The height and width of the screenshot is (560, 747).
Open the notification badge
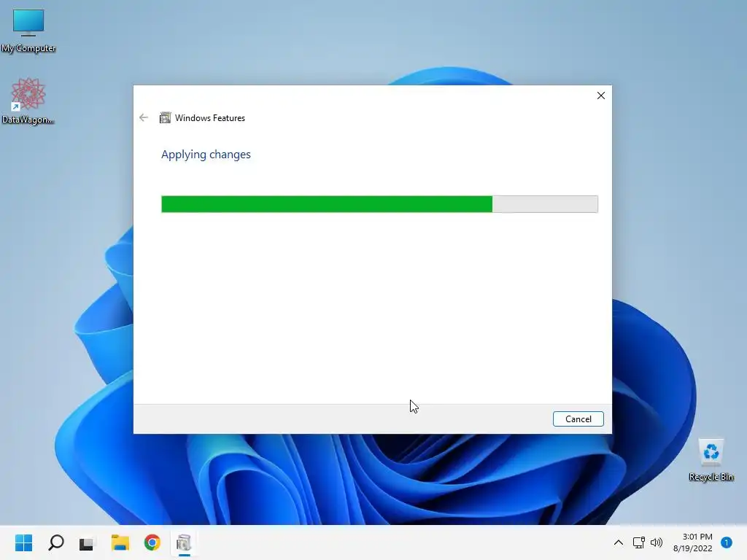tap(727, 542)
